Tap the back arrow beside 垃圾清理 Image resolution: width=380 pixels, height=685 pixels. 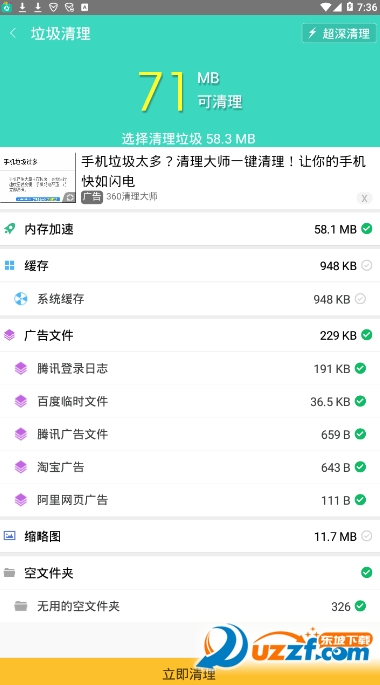pos(13,33)
